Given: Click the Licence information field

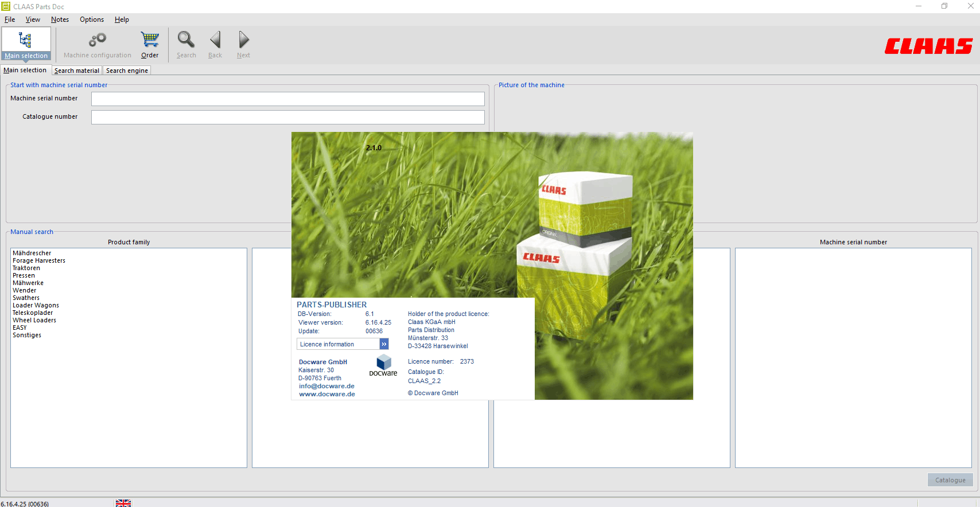Looking at the screenshot, I should 338,344.
